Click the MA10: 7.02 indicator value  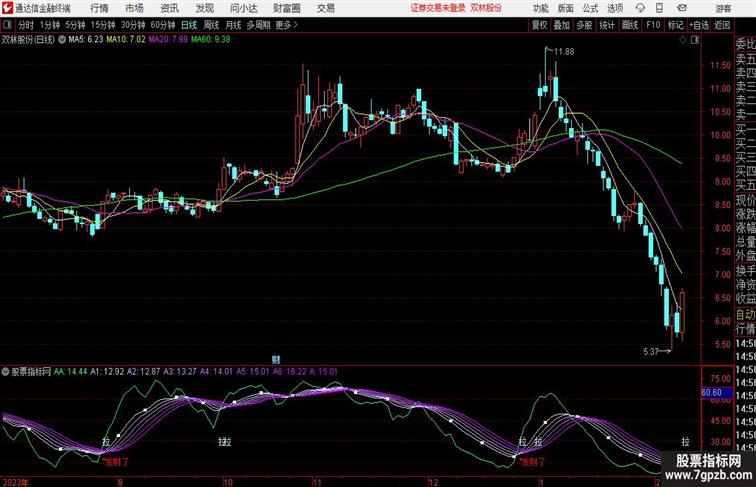[x=126, y=40]
